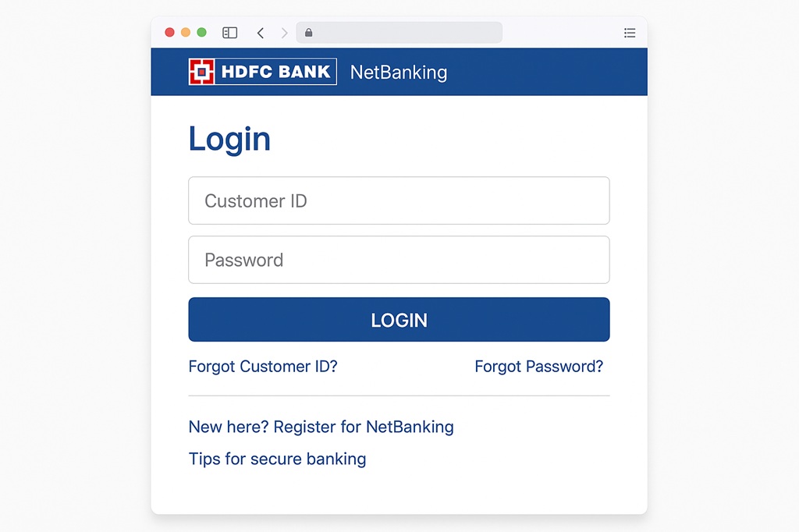The image size is (799, 532).
Task: Click the forward navigation arrow
Action: point(284,33)
